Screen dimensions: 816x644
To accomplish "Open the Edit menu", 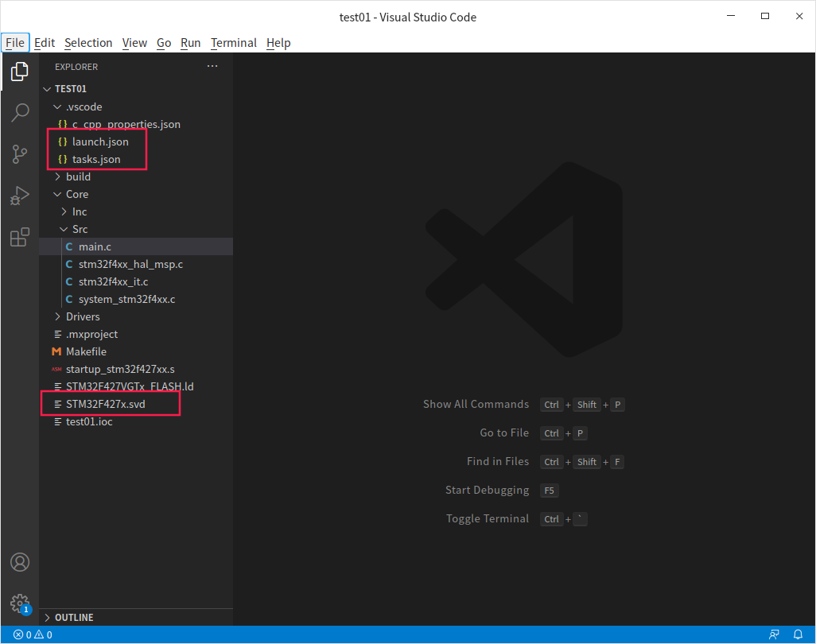I will [45, 43].
